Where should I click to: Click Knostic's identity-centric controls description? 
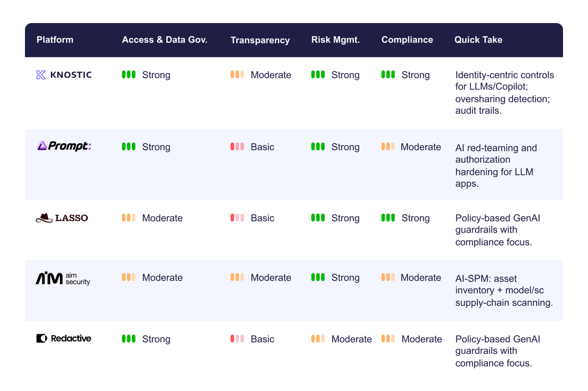point(505,93)
